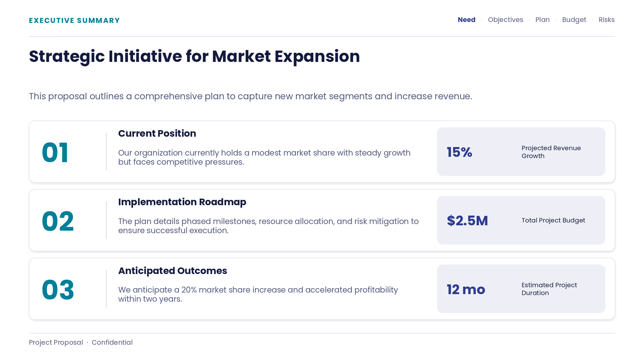Click the large 03 number
This screenshot has width=644, height=362.
pos(58,290)
